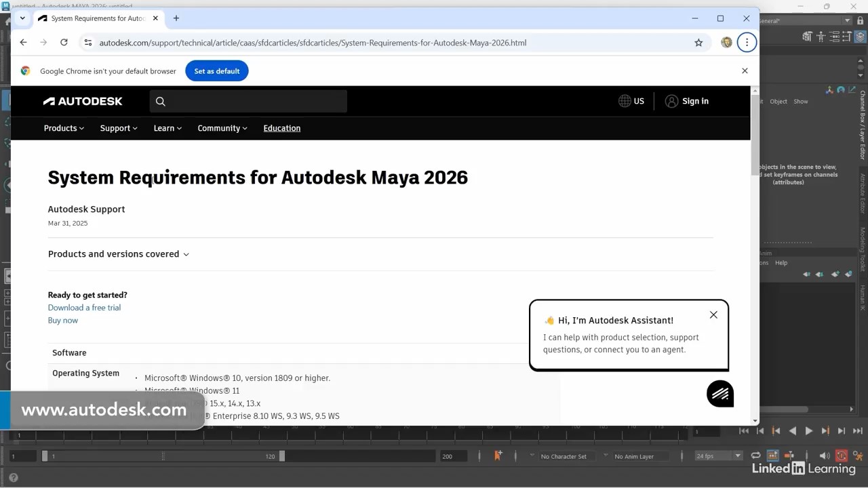Expand the Learn menu

(x=167, y=128)
